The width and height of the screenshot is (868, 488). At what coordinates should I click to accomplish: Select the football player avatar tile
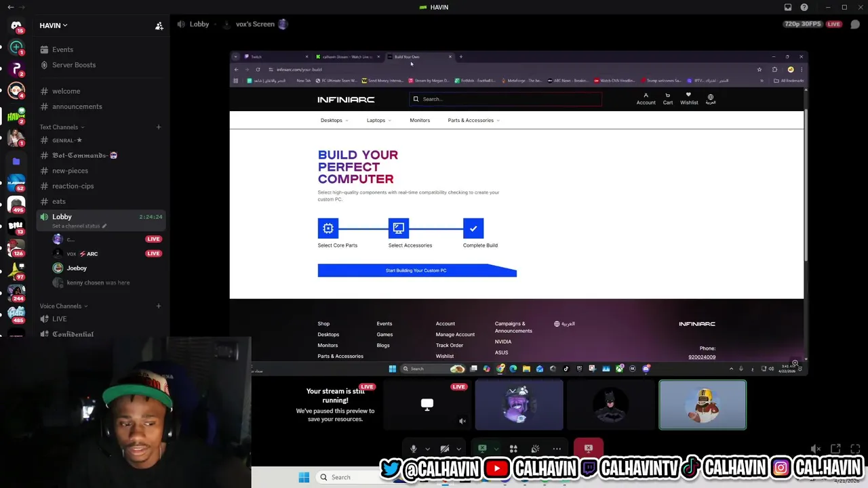coord(703,405)
